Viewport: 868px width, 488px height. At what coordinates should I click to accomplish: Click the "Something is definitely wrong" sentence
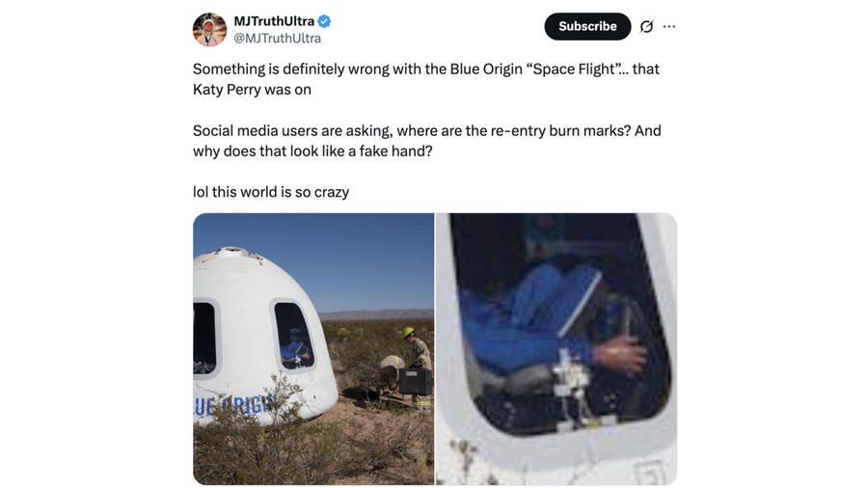point(425,69)
